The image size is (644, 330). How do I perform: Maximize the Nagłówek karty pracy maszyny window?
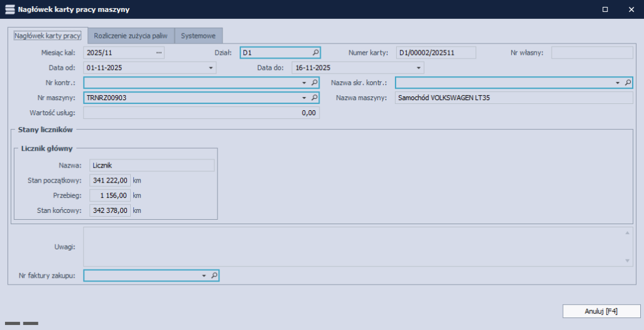605,9
